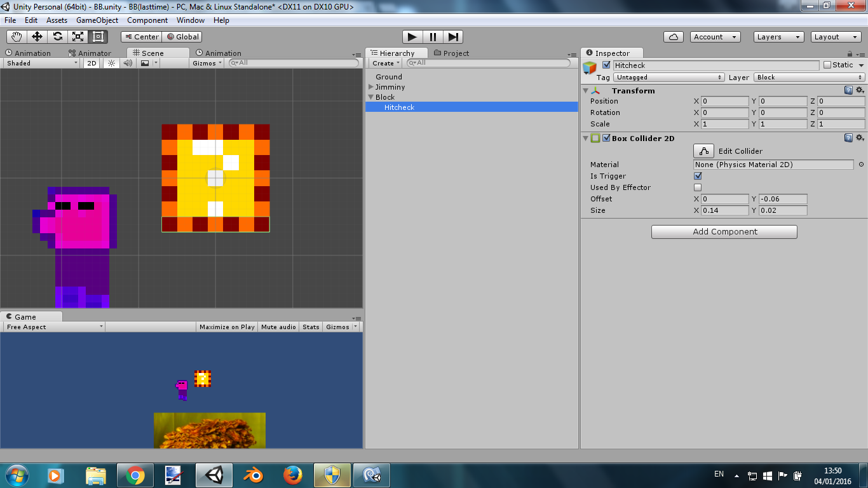This screenshot has width=868, height=488.
Task: Open the Layer dropdown set to Block
Action: tap(810, 77)
